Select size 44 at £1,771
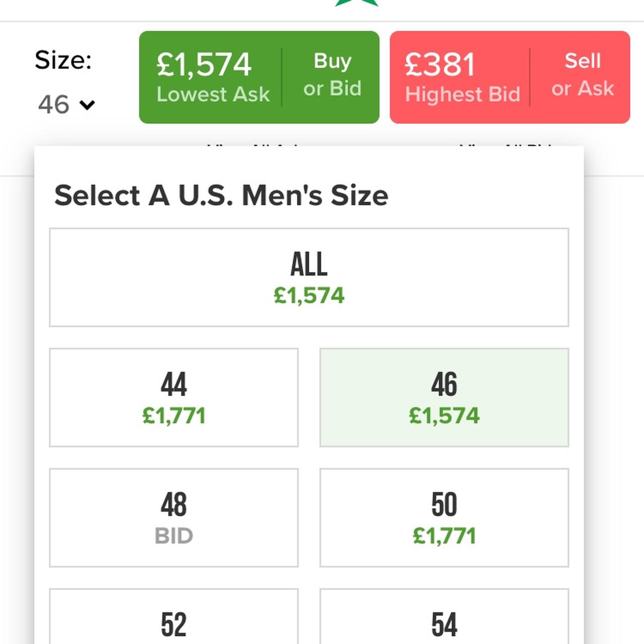 tap(174, 397)
